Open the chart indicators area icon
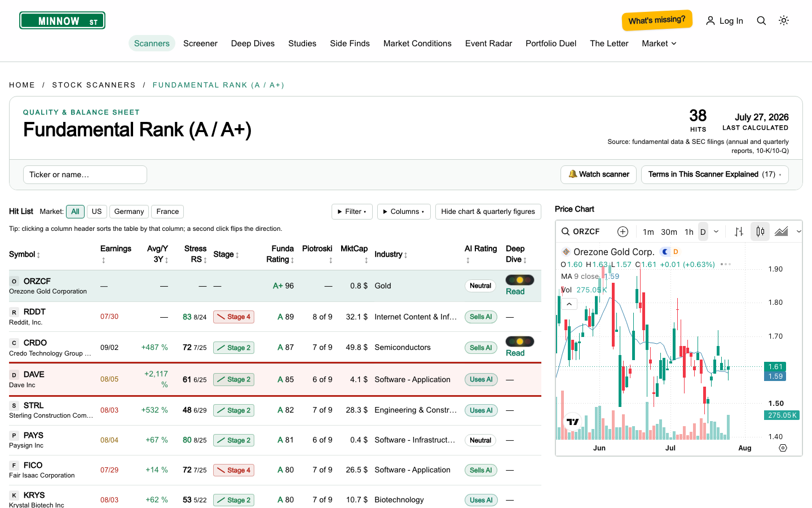 pos(782,231)
